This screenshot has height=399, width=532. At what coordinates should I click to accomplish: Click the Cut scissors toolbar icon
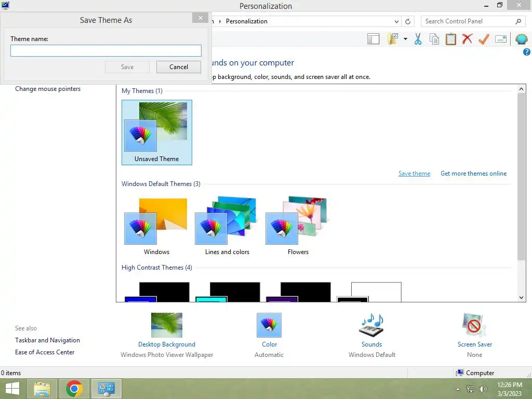[x=418, y=39]
